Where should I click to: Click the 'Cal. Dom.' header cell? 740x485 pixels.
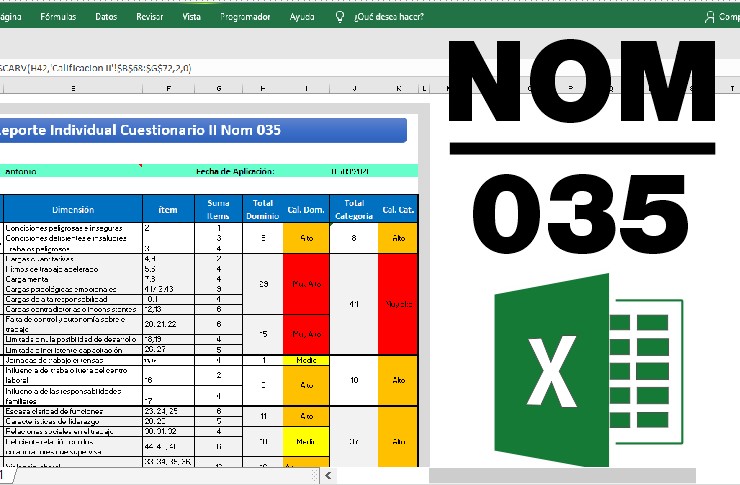(x=306, y=209)
